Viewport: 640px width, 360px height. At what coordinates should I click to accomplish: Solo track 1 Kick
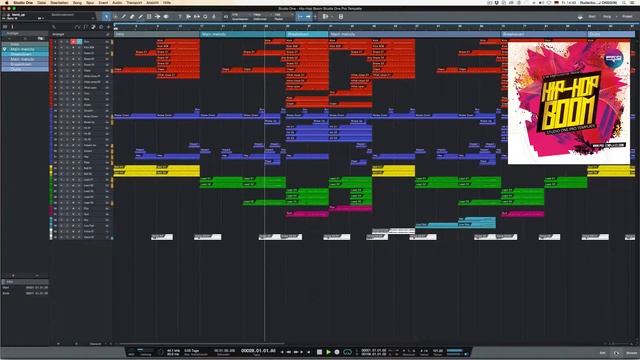tap(67, 42)
